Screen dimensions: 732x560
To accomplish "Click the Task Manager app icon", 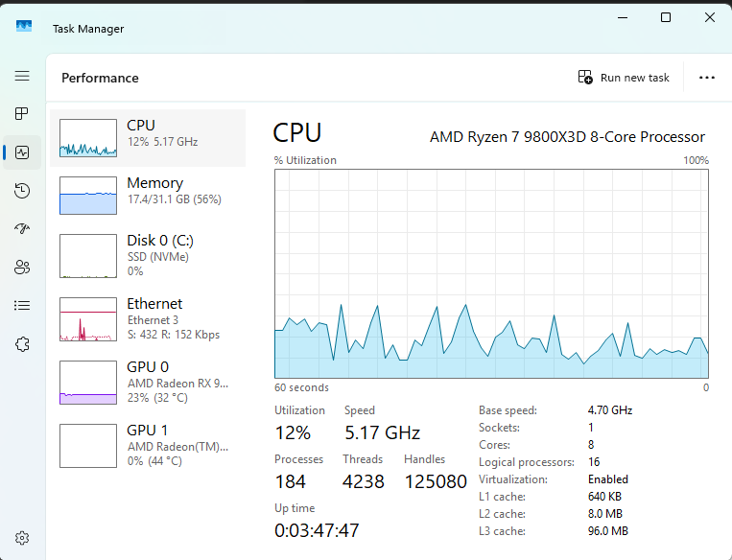I will click(x=24, y=26).
